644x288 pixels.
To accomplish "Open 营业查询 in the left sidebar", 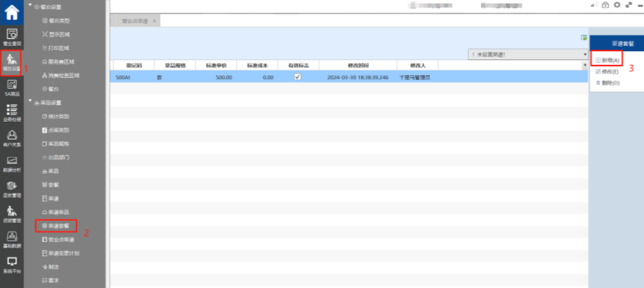I will click(11, 37).
